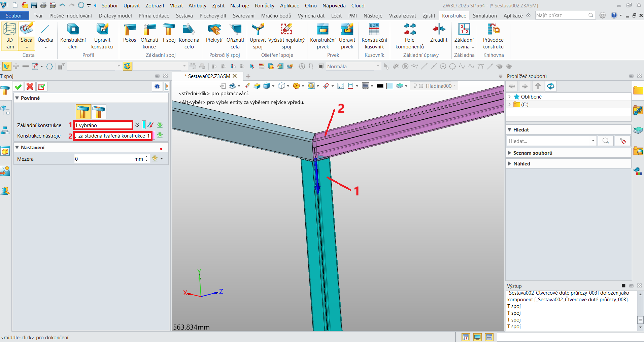The width and height of the screenshot is (644, 342).
Task: Expand the Náhled section
Action: pos(510,163)
